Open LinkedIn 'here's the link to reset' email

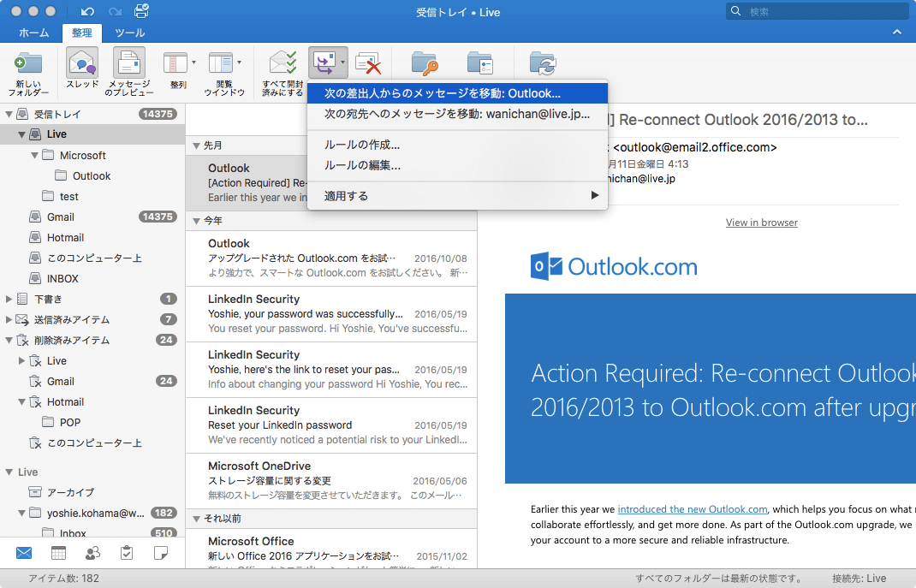tap(331, 370)
